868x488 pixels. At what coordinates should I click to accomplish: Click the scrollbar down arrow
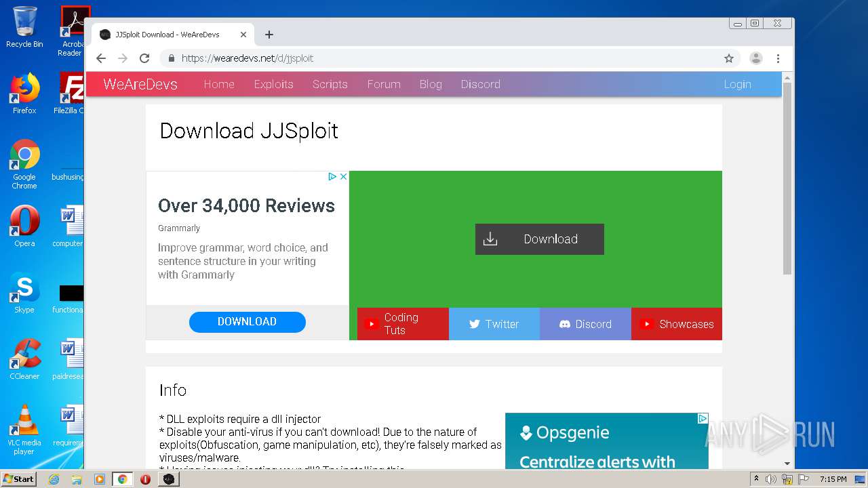pyautogui.click(x=787, y=464)
